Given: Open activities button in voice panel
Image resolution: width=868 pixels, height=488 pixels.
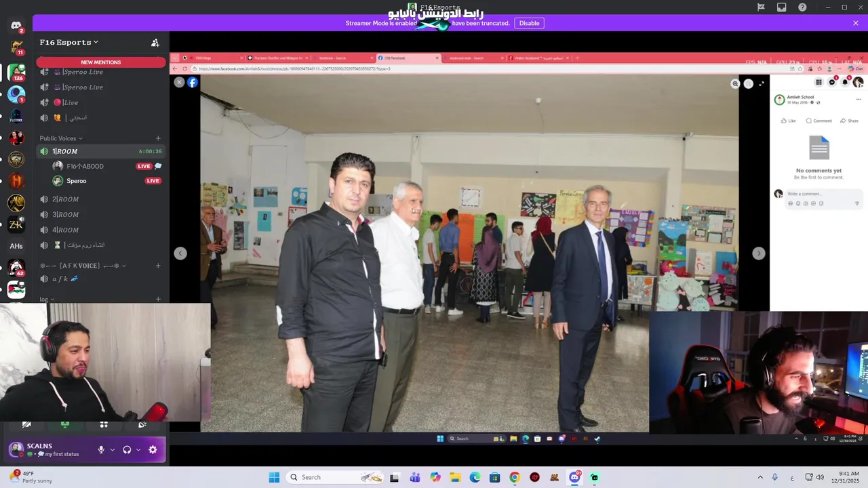Looking at the screenshot, I should pos(104,424).
